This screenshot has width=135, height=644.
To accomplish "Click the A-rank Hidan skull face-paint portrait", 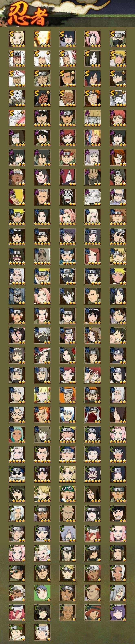I will coord(67,197).
